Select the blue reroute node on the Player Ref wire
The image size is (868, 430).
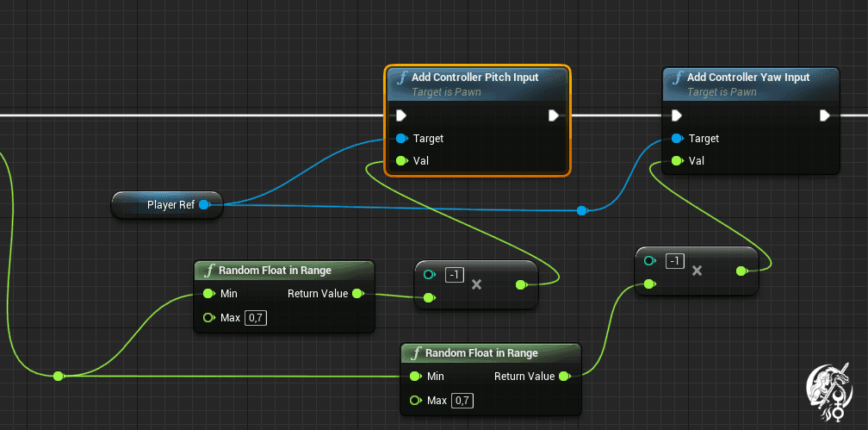tap(582, 210)
